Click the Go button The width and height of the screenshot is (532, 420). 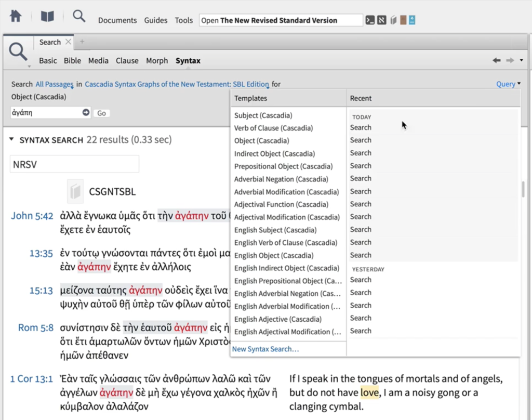pyautogui.click(x=101, y=113)
